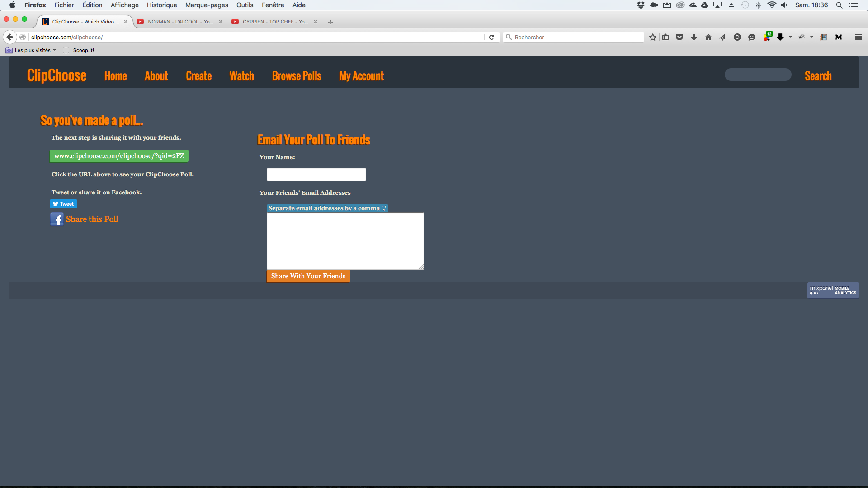The width and height of the screenshot is (868, 488).
Task: Go to the Home page link
Action: pyautogui.click(x=115, y=76)
